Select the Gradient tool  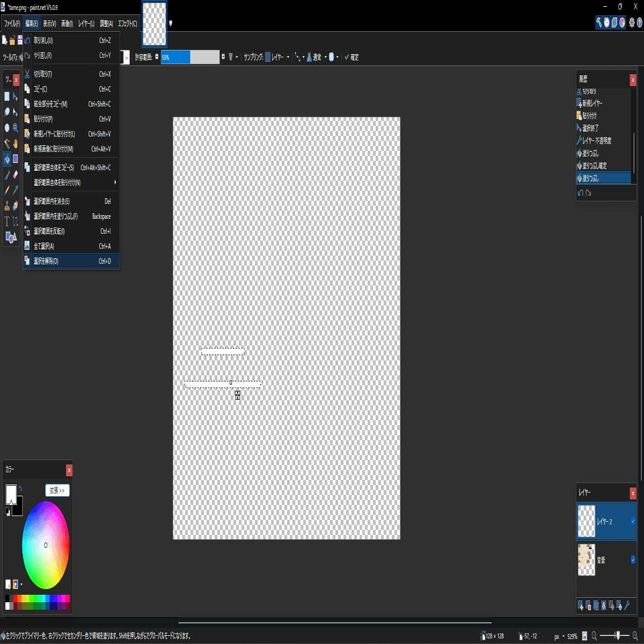pyautogui.click(x=15, y=159)
